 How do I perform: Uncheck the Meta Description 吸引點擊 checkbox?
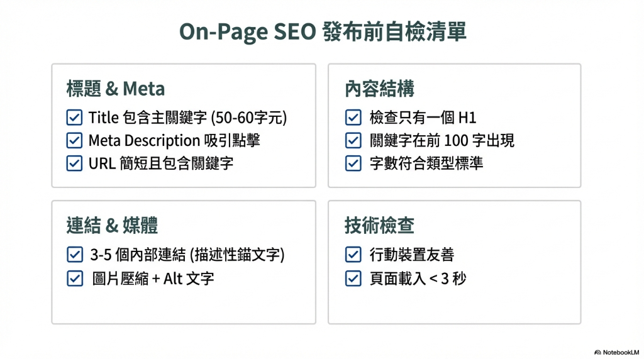pos(74,140)
